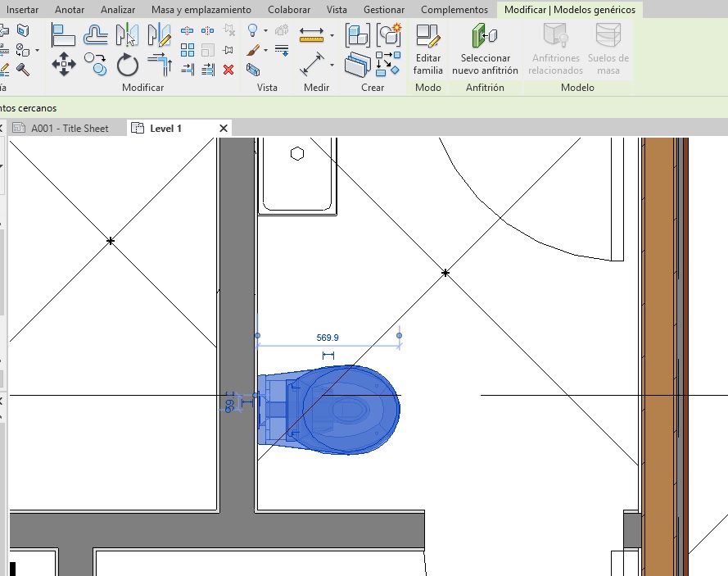The image size is (728, 576).
Task: Select the Align tool
Action: [x=63, y=35]
